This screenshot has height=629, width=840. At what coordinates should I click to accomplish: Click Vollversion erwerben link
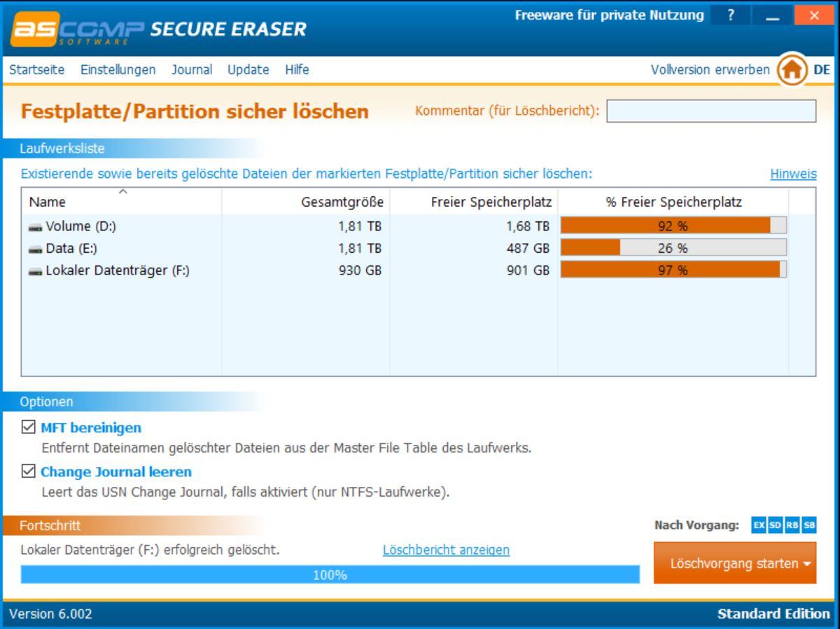tap(710, 70)
